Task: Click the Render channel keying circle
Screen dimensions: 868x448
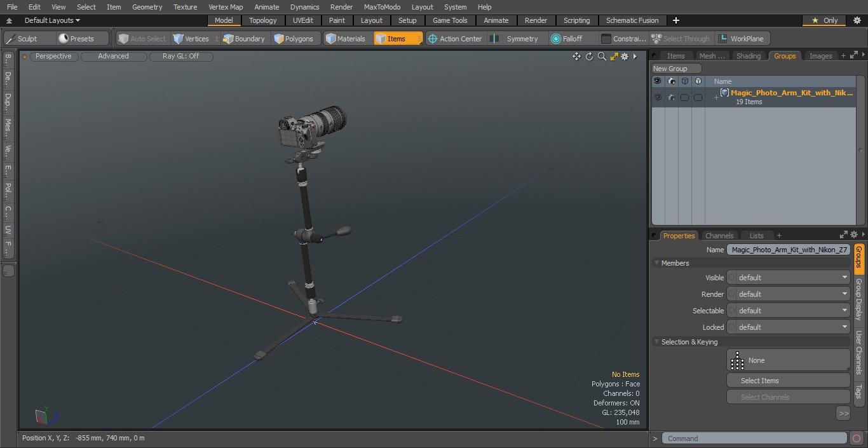Action: (731, 294)
